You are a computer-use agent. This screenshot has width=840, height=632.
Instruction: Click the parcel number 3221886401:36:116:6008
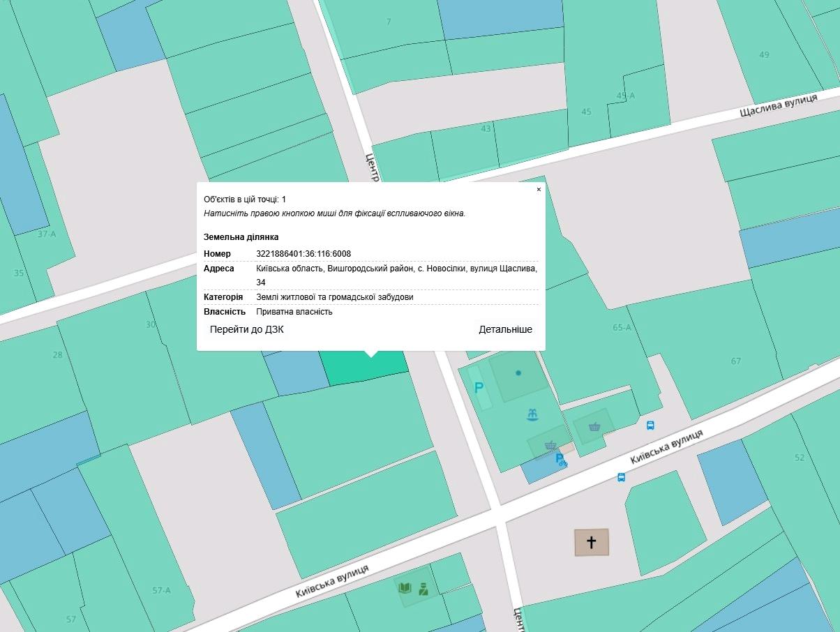click(x=303, y=254)
